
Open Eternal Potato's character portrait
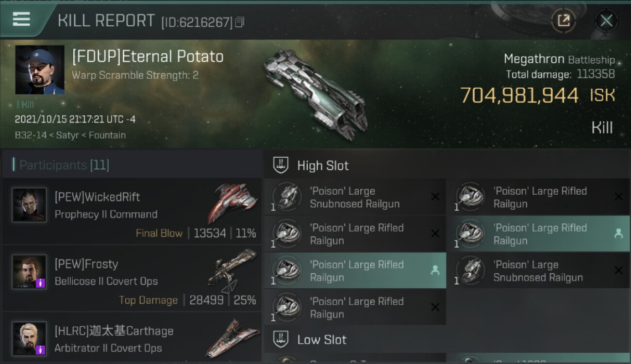coord(40,70)
